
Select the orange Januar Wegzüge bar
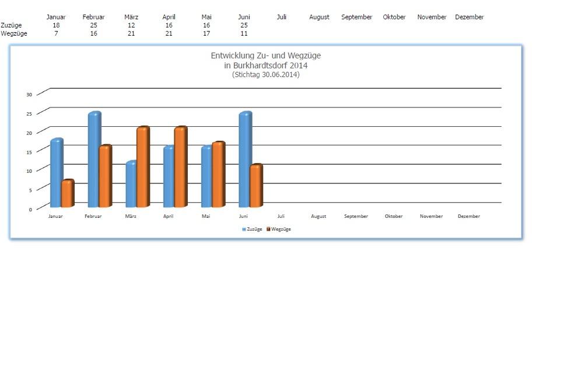[68, 193]
